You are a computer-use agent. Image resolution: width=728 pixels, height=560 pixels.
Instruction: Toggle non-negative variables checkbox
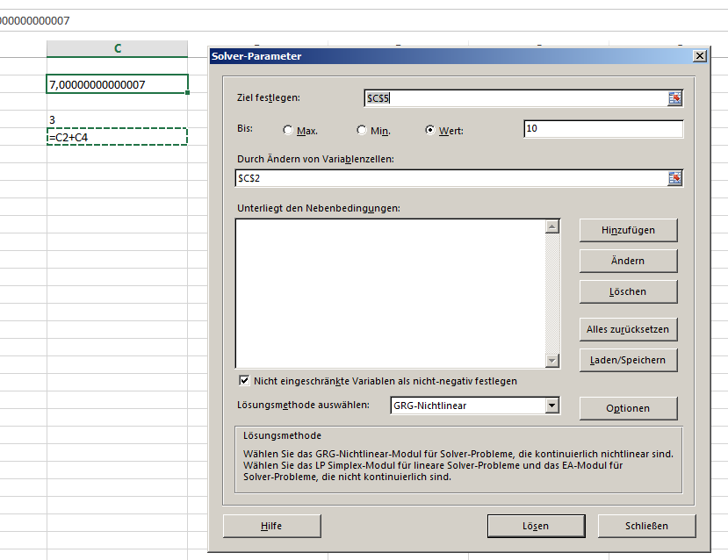245,381
